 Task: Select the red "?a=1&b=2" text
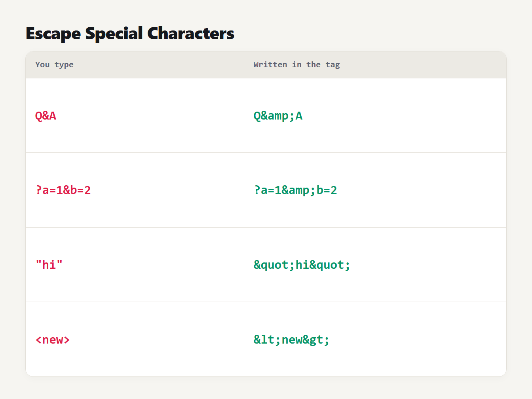tap(63, 190)
